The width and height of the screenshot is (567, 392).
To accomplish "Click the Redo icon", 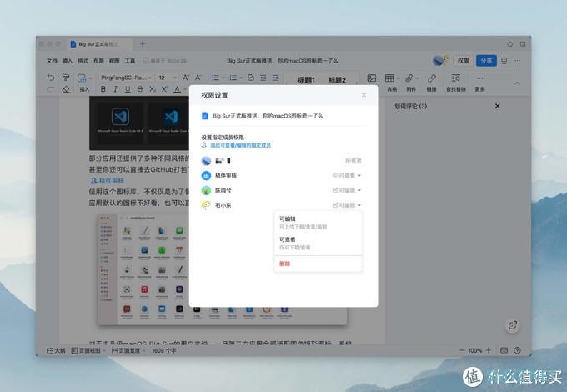I will 51,89.
